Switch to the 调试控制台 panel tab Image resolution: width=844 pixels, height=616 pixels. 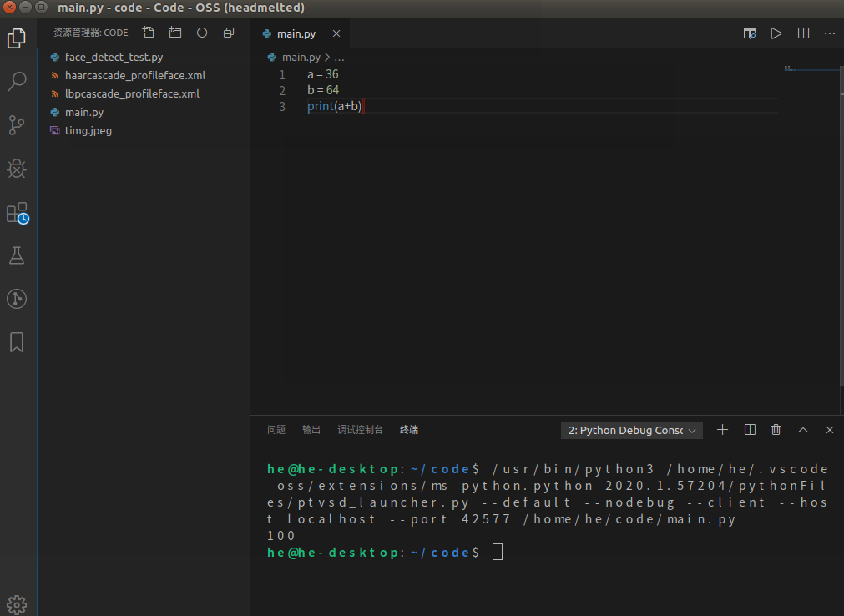point(360,429)
